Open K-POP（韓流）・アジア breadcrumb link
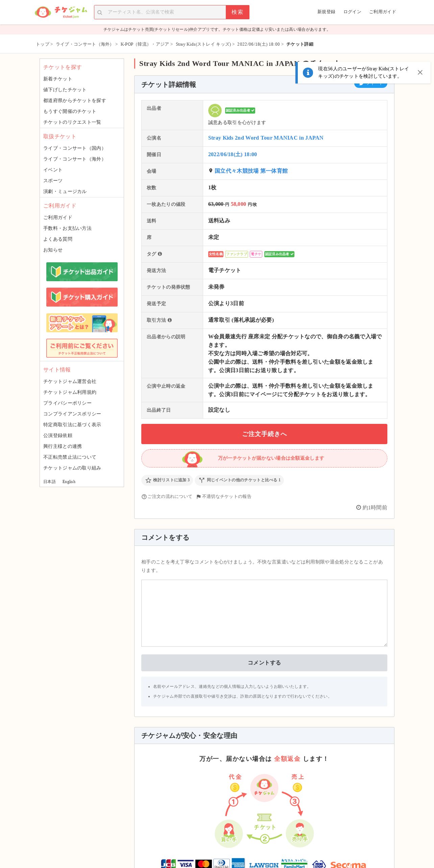The image size is (434, 868). [x=145, y=44]
